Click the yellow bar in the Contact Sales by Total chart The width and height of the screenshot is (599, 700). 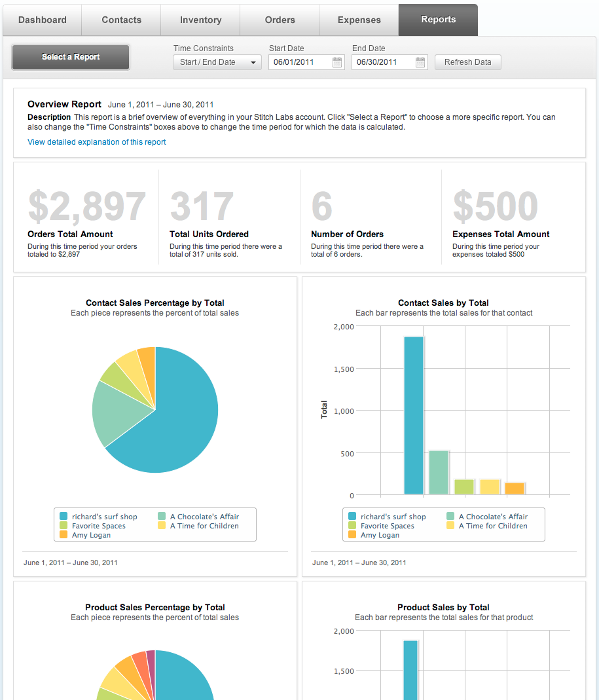click(489, 487)
